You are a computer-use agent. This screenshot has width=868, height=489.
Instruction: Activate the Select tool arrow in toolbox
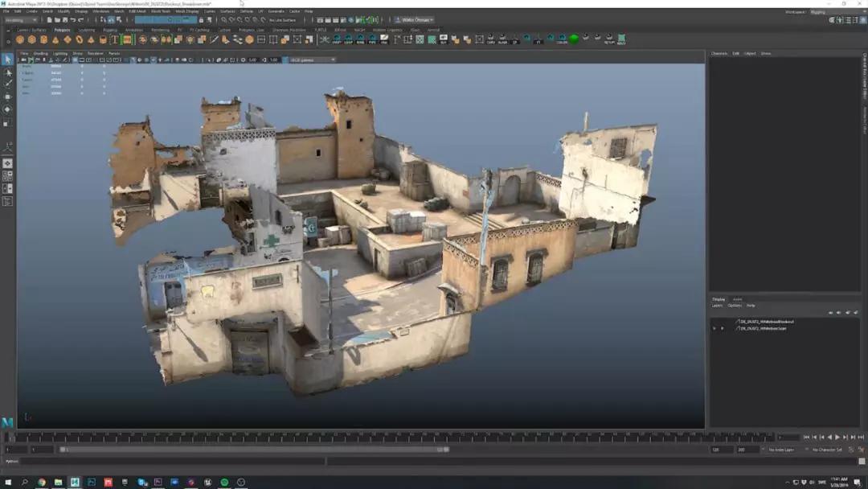click(7, 60)
